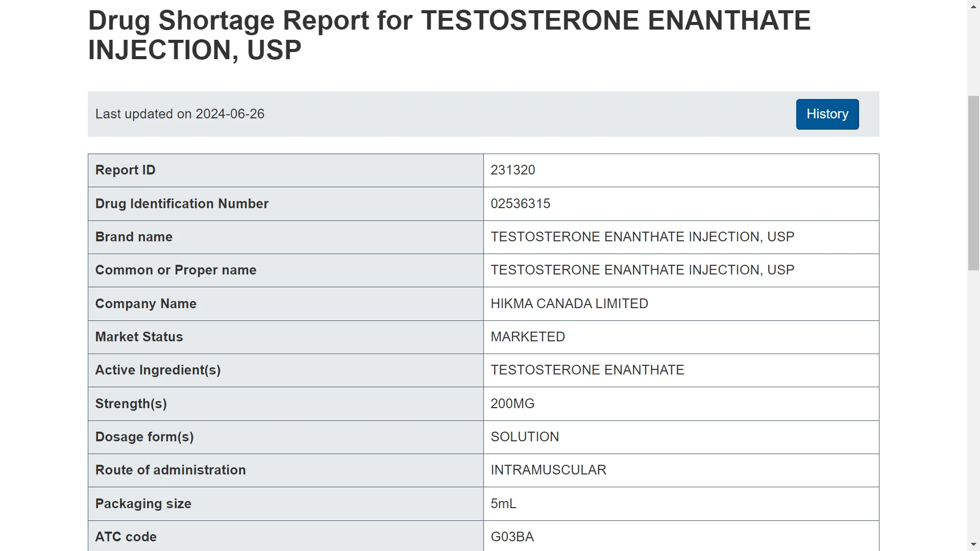The width and height of the screenshot is (980, 551).
Task: Click the 5mL packaging size value
Action: point(503,504)
